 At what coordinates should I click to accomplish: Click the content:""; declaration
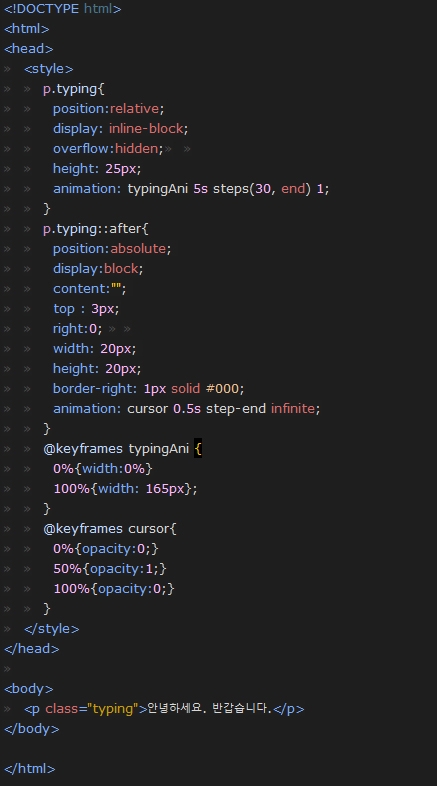[90, 289]
